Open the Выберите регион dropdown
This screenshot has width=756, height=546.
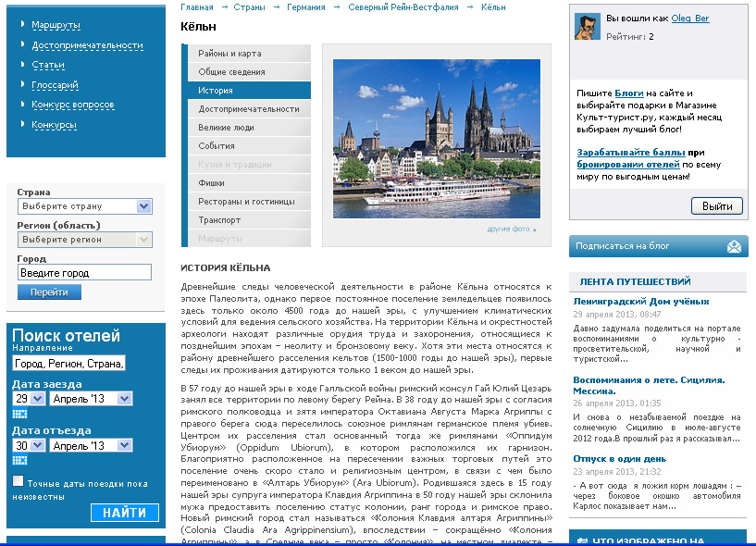[85, 240]
